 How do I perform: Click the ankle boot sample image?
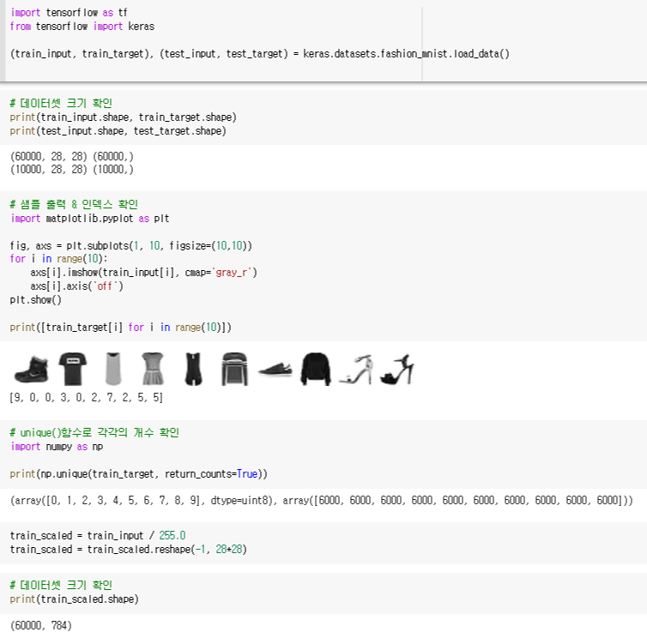pos(32,370)
